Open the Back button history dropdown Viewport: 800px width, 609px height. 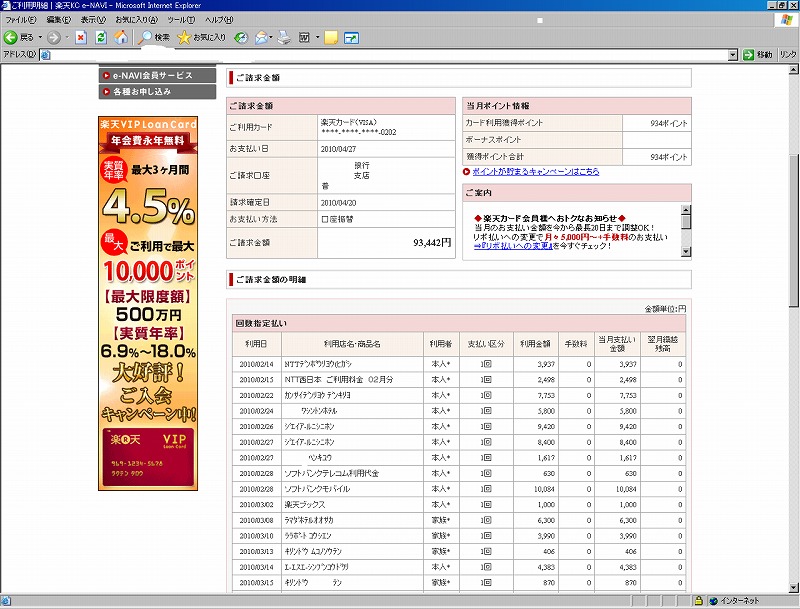click(40, 37)
